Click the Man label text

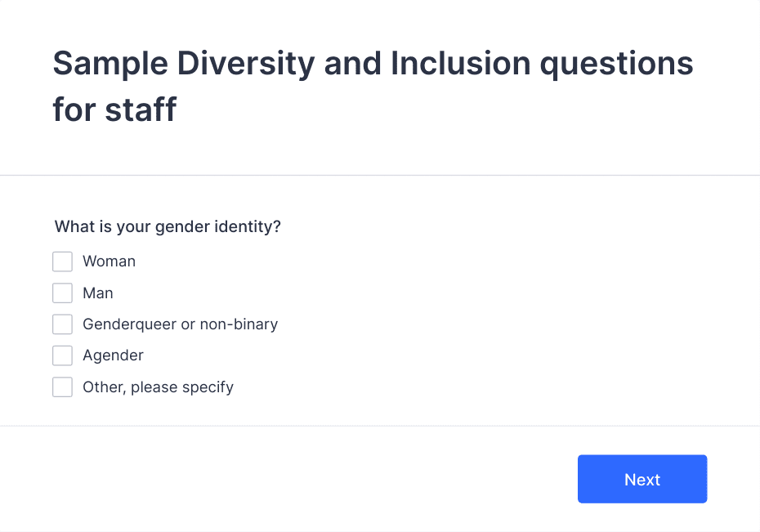coord(97,293)
